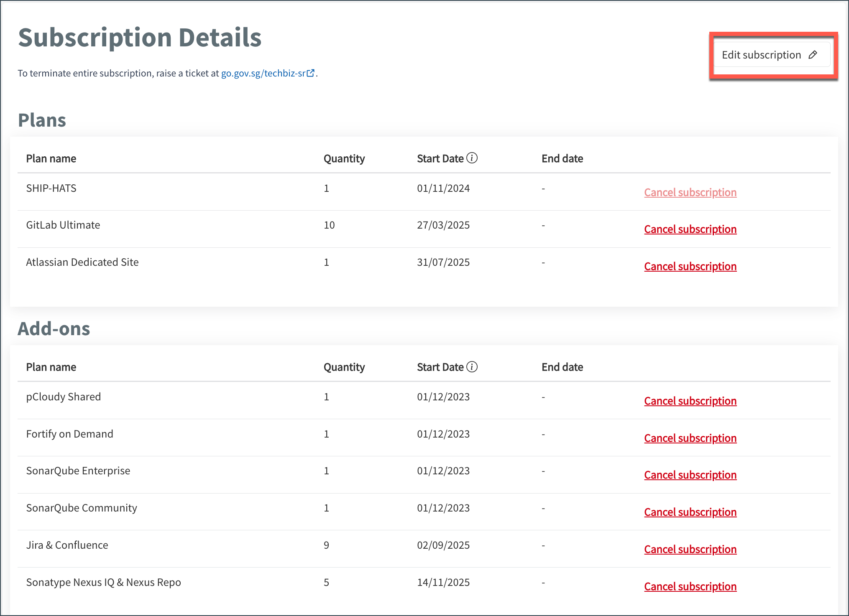Cancel the Fortify on Demand subscription

pyautogui.click(x=690, y=438)
